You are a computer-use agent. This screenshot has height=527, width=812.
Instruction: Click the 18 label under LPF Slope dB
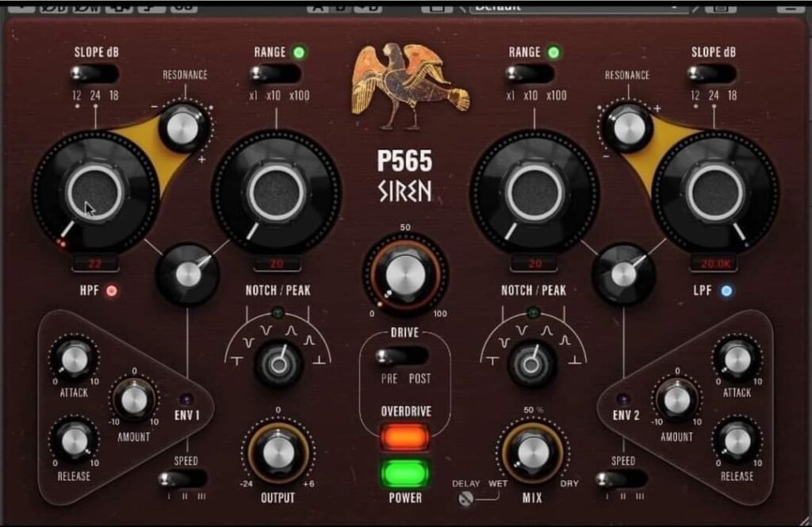pyautogui.click(x=732, y=96)
